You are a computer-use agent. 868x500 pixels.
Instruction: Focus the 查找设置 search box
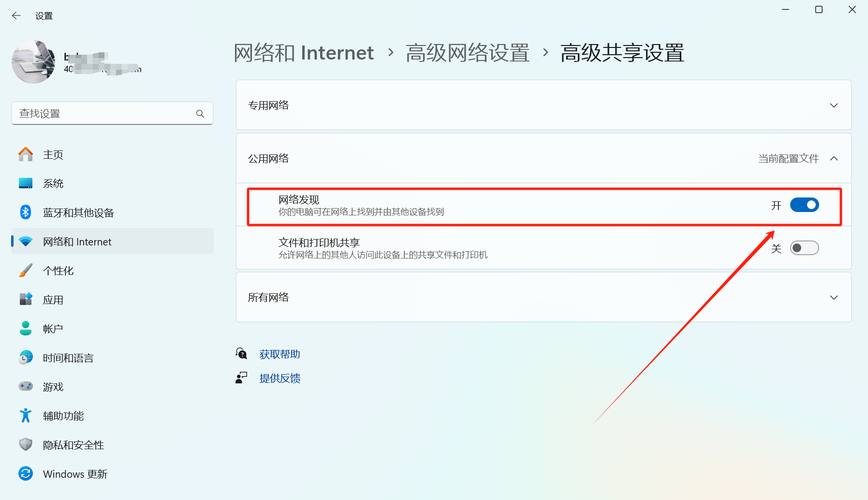tap(112, 113)
